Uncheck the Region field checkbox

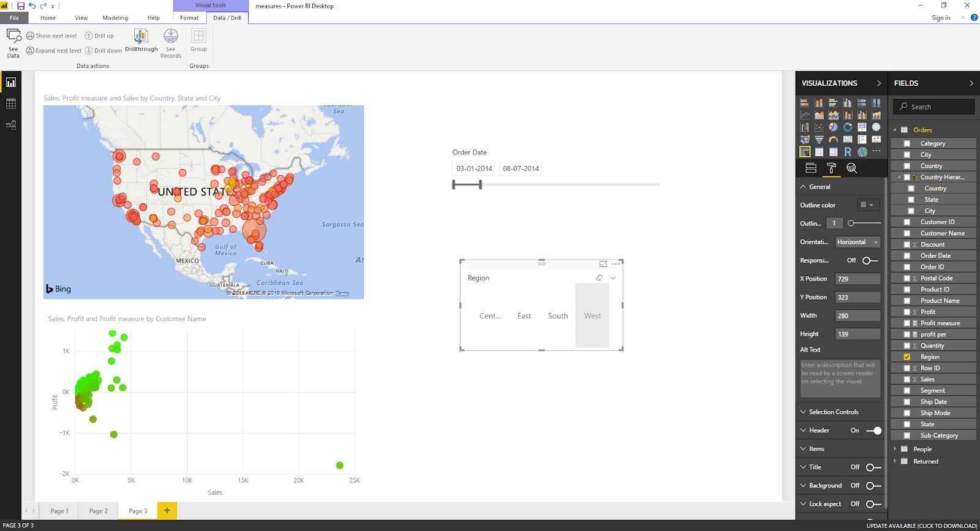pos(907,357)
